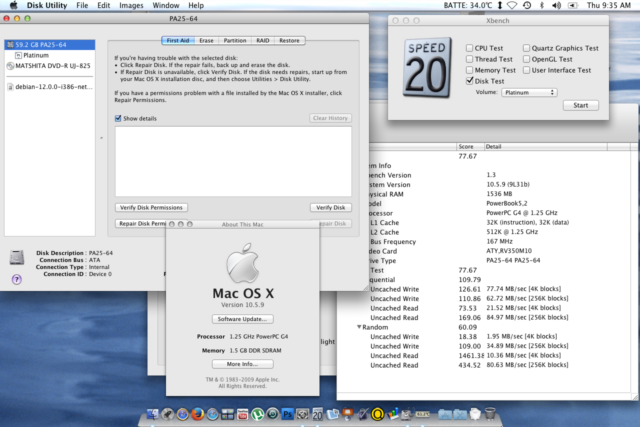Click the battery status icon in menu bar
The height and width of the screenshot is (427, 640).
573,5
